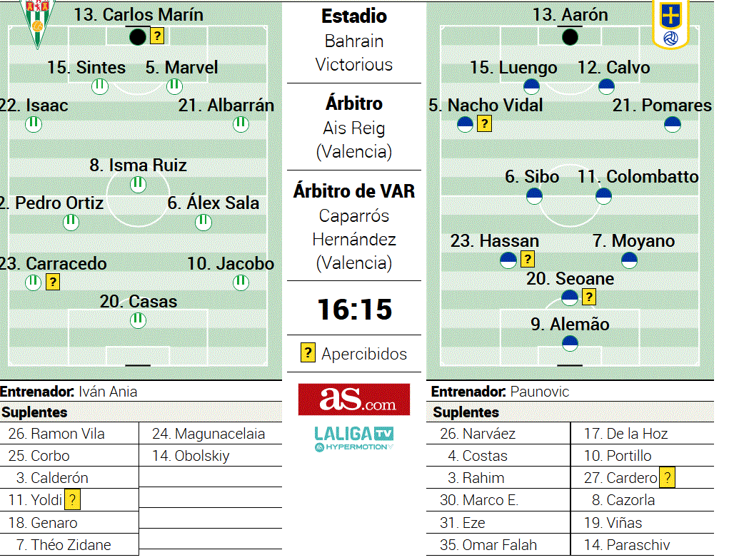Image resolution: width=734 pixels, height=560 pixels.
Task: Click the yellow card next to Hassan
Action: 528,259
